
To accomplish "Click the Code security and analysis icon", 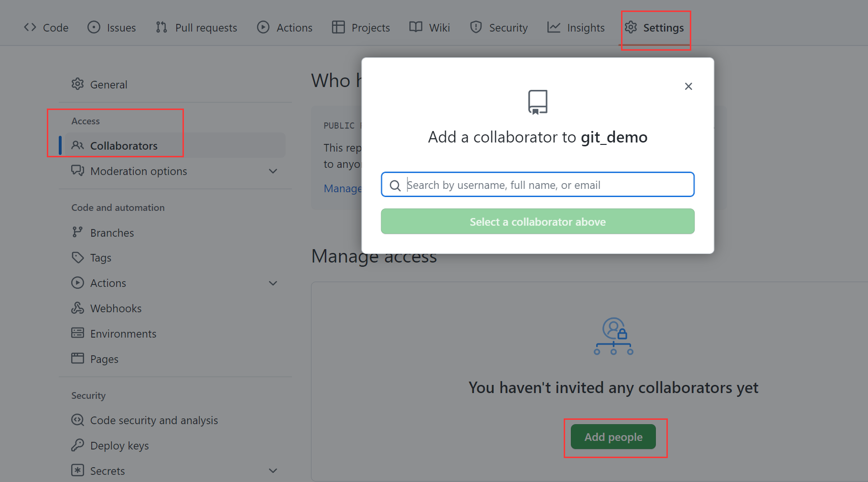I will click(77, 420).
